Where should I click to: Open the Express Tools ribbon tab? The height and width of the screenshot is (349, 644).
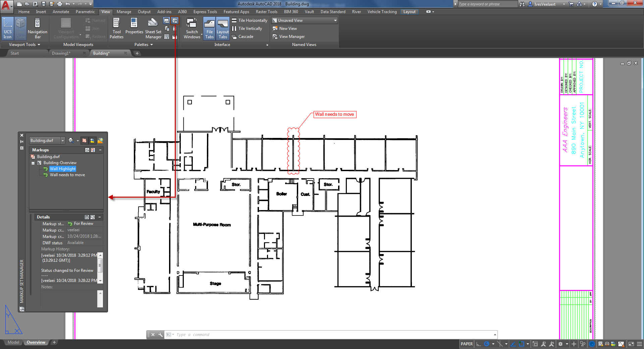205,11
